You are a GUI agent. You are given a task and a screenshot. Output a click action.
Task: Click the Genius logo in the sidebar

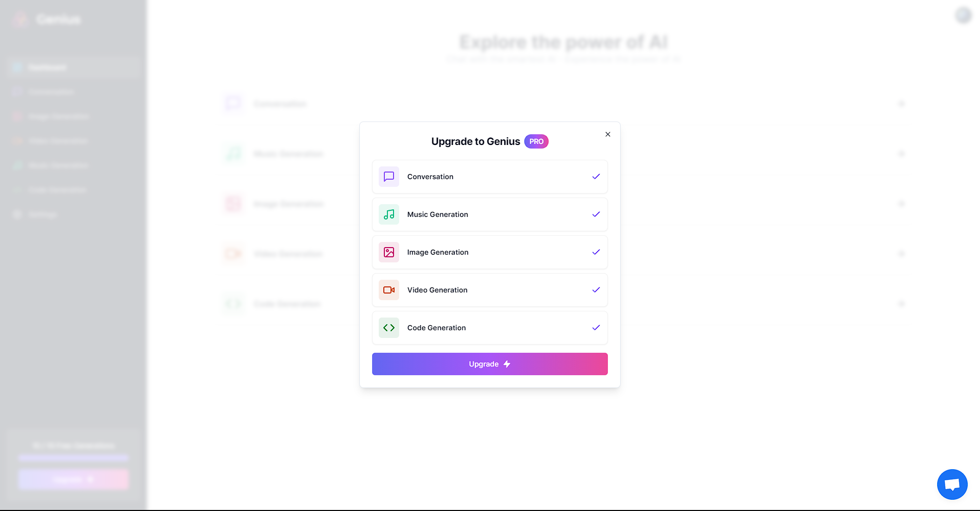46,19
